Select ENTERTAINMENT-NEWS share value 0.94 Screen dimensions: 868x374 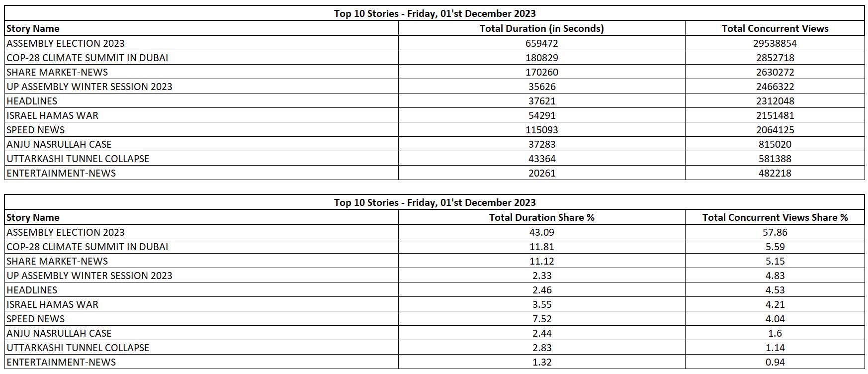pos(775,362)
